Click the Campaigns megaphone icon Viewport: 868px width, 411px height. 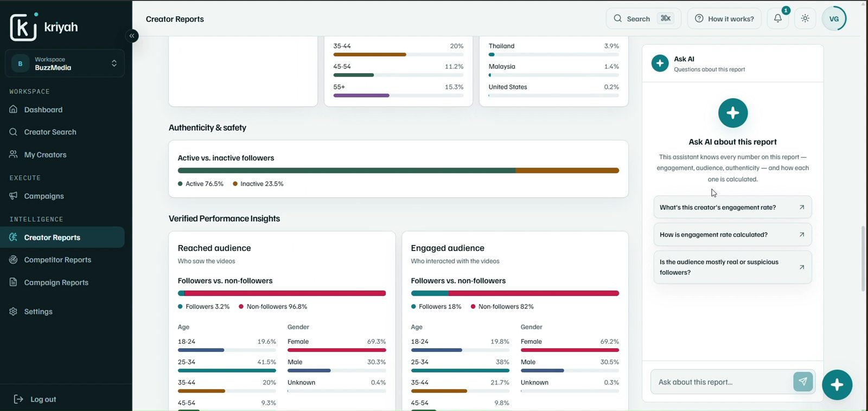(x=14, y=196)
